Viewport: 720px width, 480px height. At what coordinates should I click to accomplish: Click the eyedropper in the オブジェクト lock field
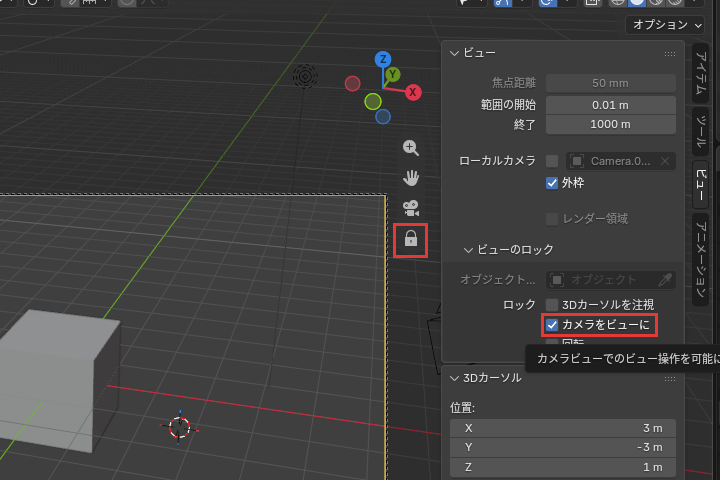click(664, 279)
